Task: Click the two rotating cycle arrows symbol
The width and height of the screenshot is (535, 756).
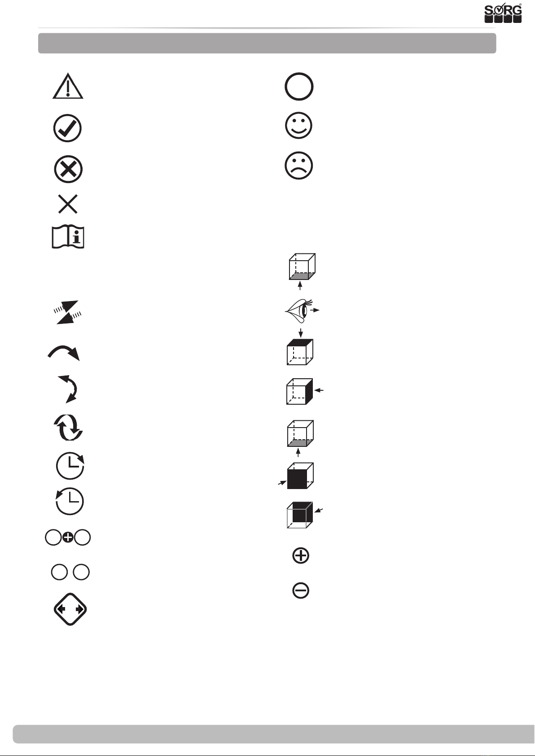Action: coord(68,427)
